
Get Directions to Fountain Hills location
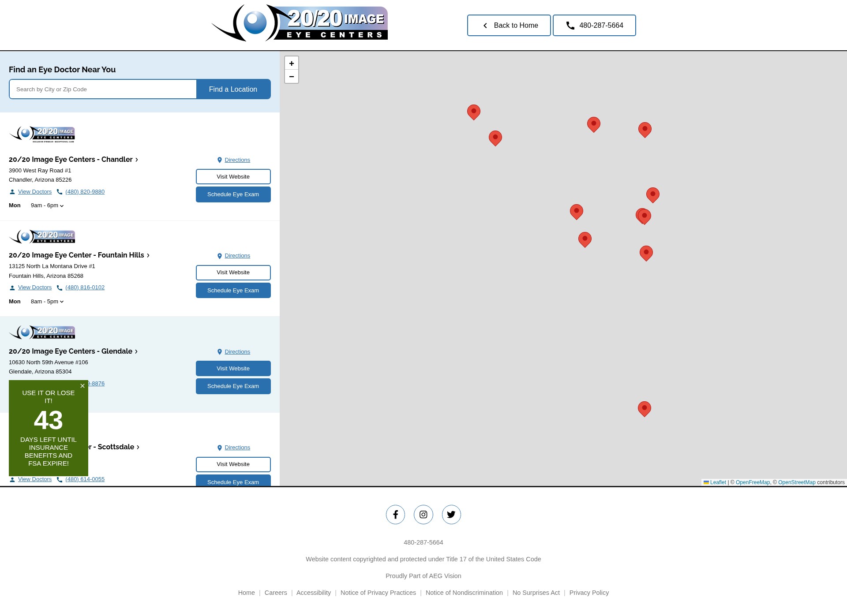click(x=233, y=256)
